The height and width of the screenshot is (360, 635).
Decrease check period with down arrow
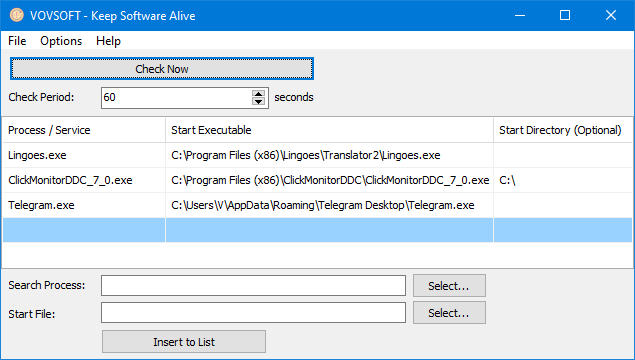(258, 101)
